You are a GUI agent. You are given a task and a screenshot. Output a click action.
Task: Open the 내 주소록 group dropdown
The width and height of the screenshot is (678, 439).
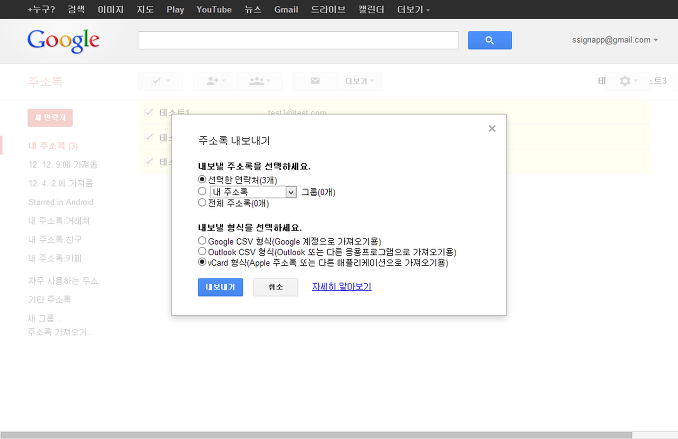[253, 192]
